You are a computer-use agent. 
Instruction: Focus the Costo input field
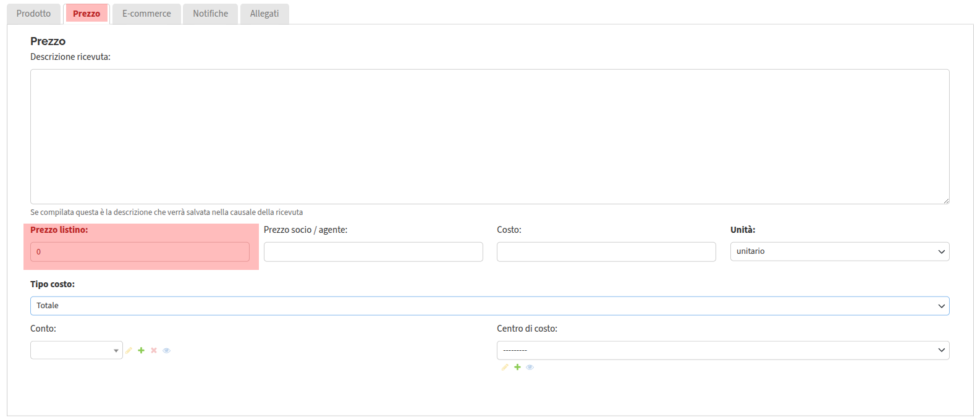click(606, 251)
